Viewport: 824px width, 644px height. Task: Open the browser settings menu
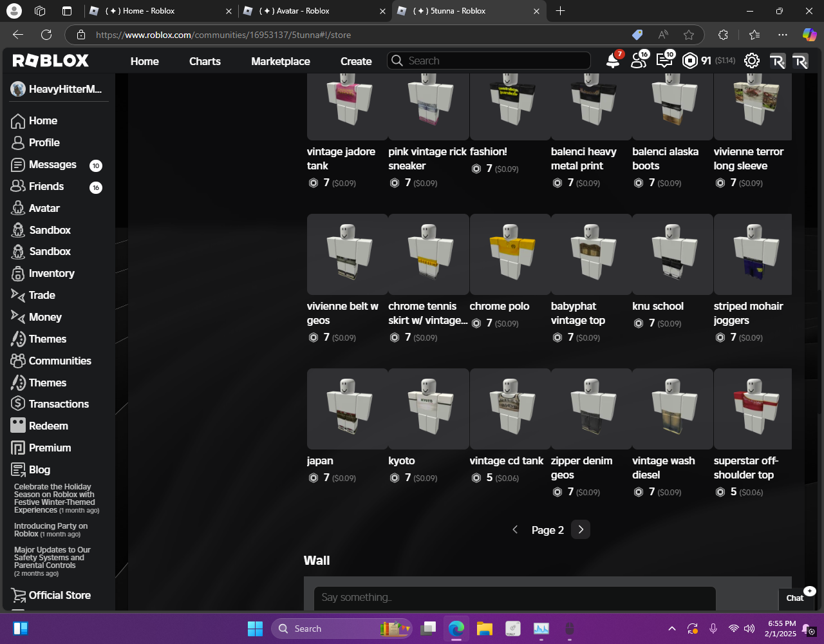[x=782, y=35]
